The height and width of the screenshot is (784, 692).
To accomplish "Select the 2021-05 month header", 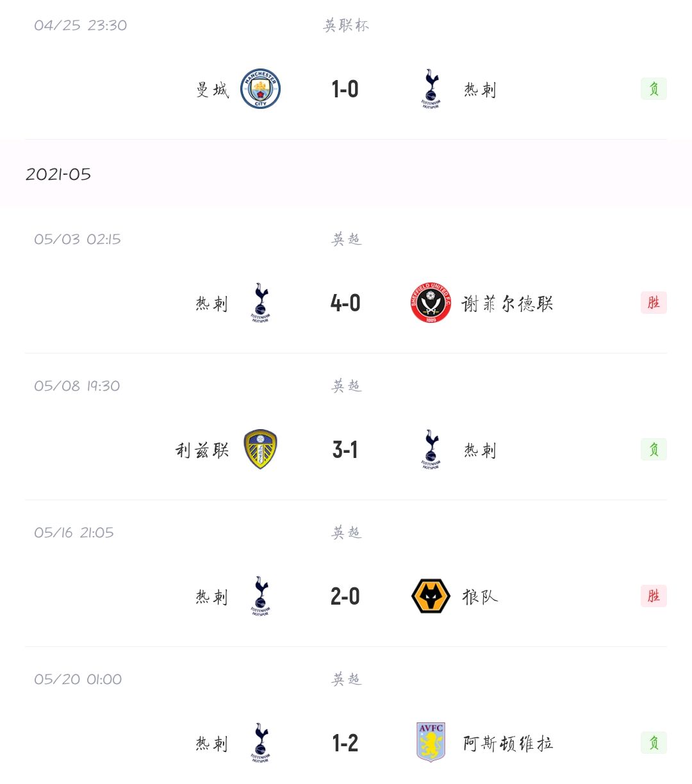I will [58, 174].
